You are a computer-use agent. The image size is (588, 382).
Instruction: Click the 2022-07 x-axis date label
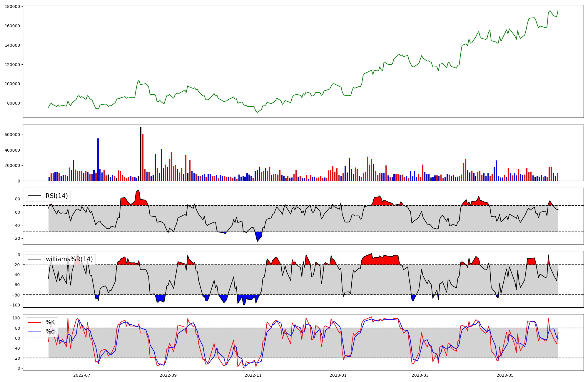pyautogui.click(x=81, y=375)
